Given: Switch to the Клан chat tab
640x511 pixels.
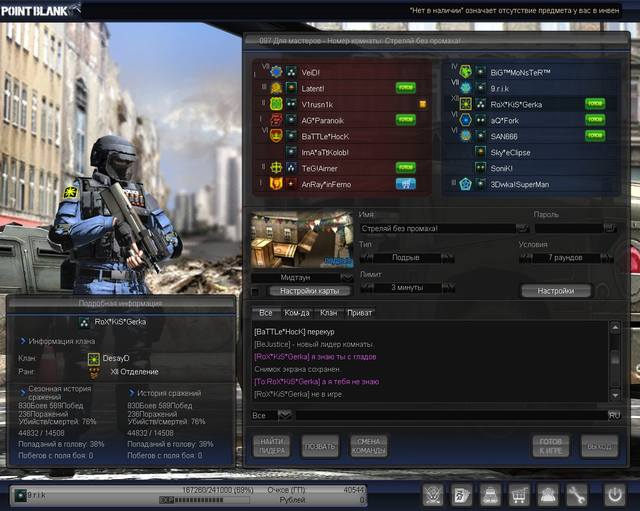Looking at the screenshot, I should click(329, 313).
